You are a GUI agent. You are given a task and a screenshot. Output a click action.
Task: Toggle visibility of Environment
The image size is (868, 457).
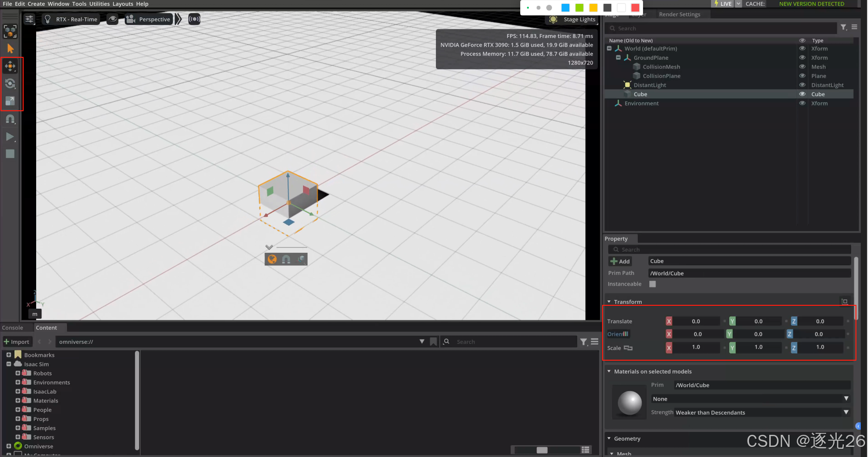tap(802, 104)
